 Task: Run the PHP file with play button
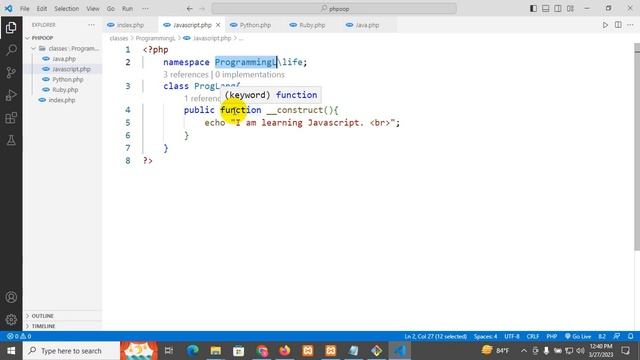pyautogui.click(x=605, y=25)
